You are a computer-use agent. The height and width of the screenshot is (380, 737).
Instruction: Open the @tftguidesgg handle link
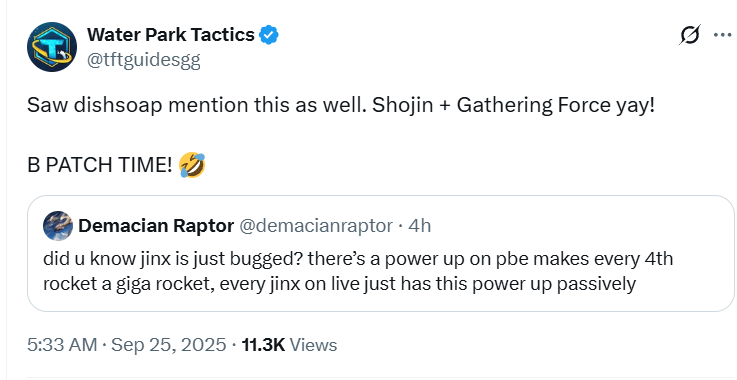tap(143, 60)
